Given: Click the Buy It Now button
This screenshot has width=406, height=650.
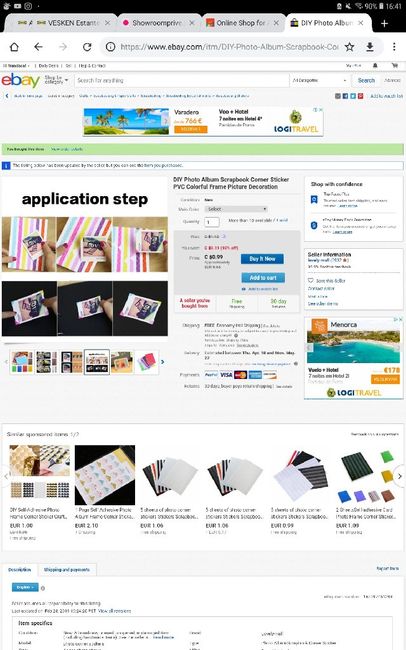Looking at the screenshot, I should 263,259.
